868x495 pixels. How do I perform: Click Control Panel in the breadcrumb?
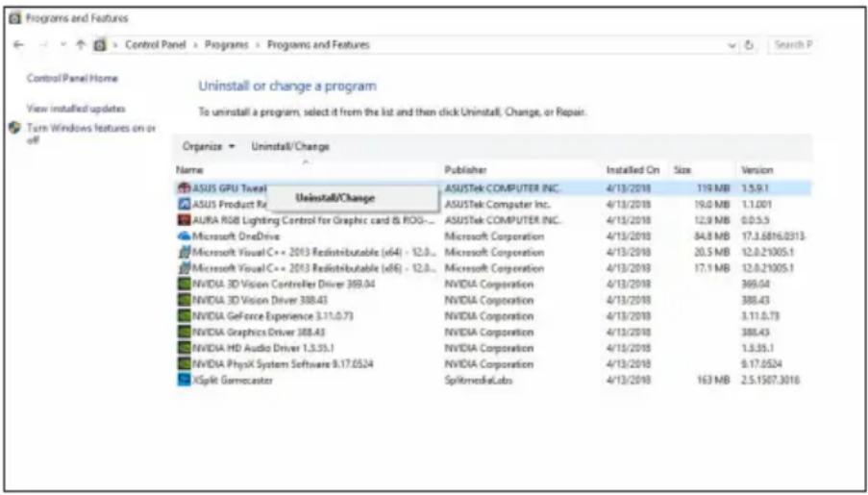(x=158, y=45)
